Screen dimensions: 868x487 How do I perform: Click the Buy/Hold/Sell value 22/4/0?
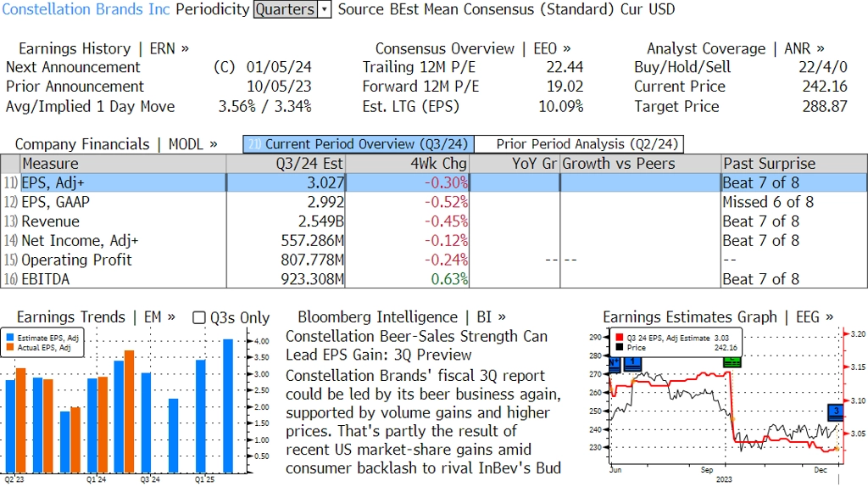click(822, 68)
